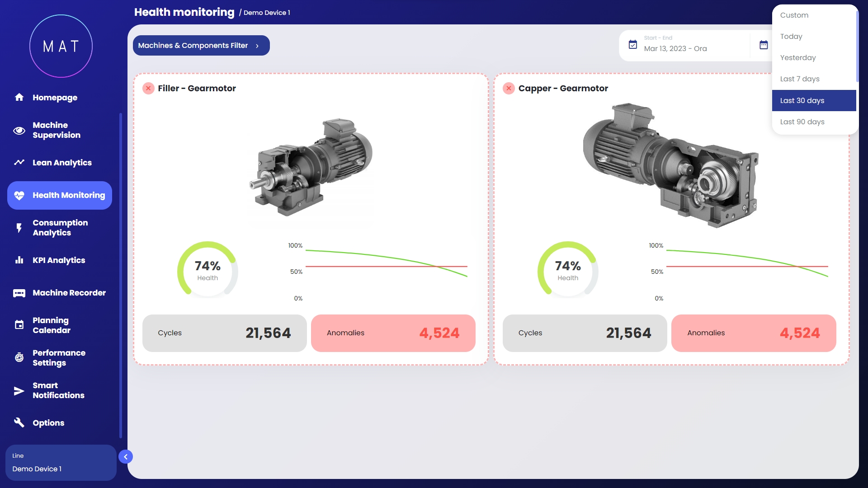
Task: Click the Filler 74% health gauge
Action: coord(208,270)
